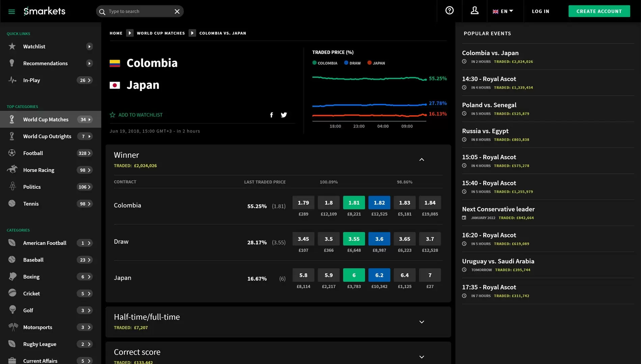641x364 pixels.
Task: Clear the search box with X
Action: click(x=177, y=11)
